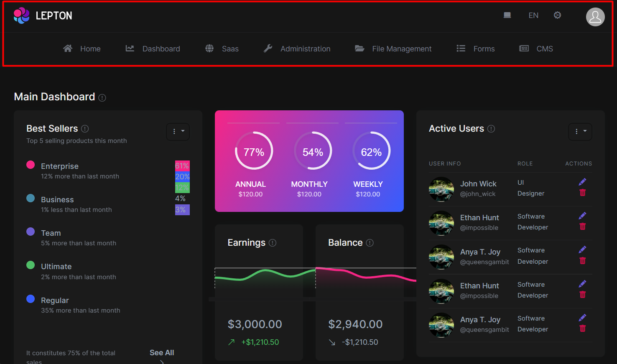Click the Business teal color dot
The image size is (617, 364).
pyautogui.click(x=31, y=198)
